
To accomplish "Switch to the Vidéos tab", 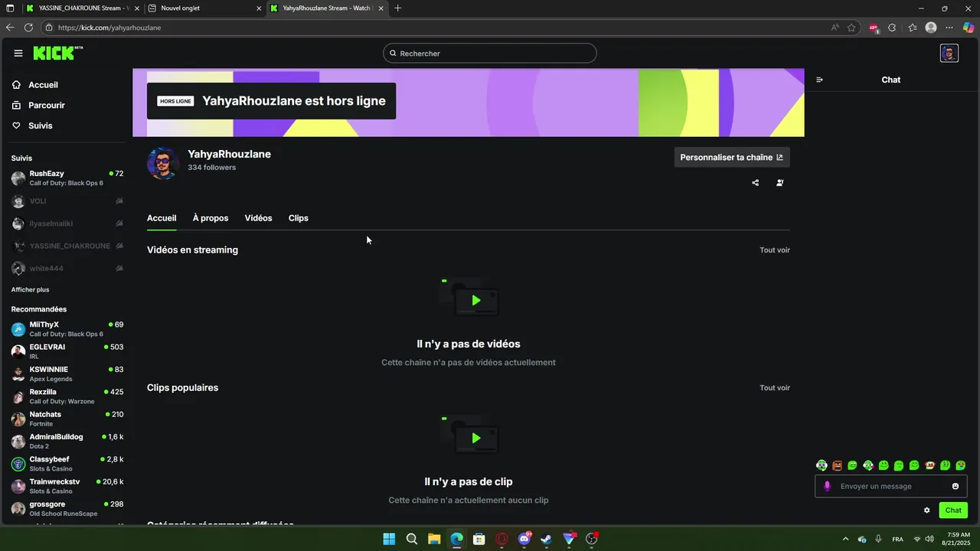I will (258, 218).
